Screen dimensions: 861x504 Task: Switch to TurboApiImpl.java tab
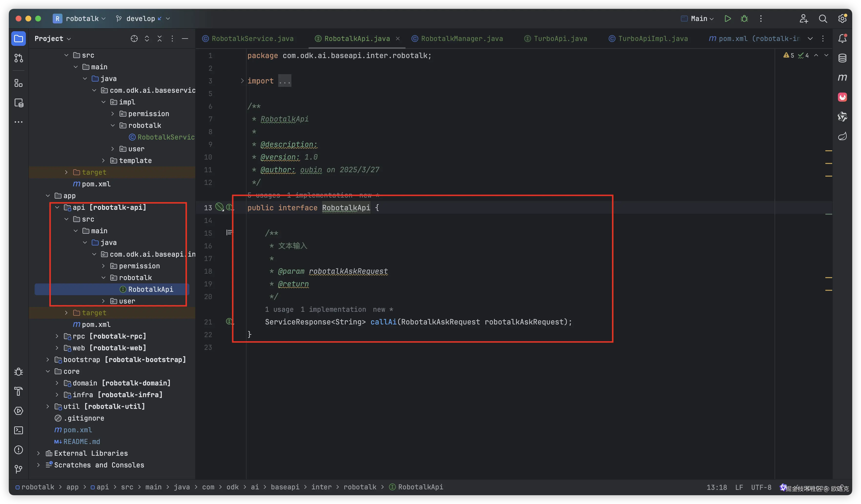coord(653,39)
